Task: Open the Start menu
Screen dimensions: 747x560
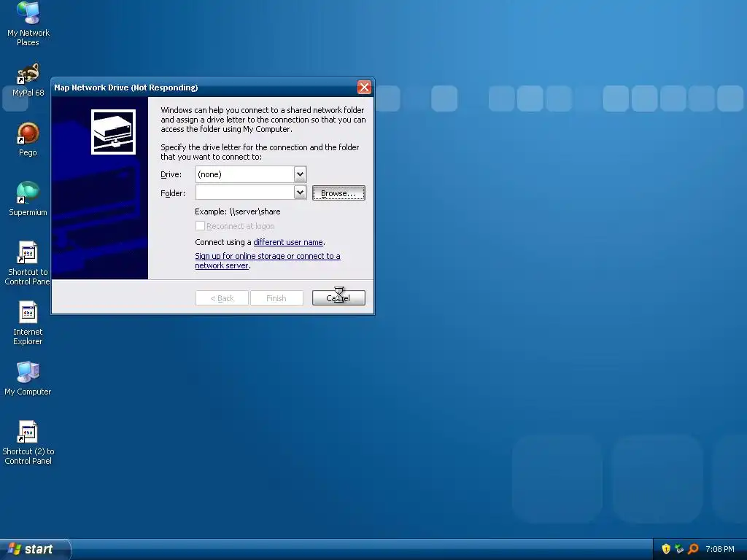Action: click(35, 549)
